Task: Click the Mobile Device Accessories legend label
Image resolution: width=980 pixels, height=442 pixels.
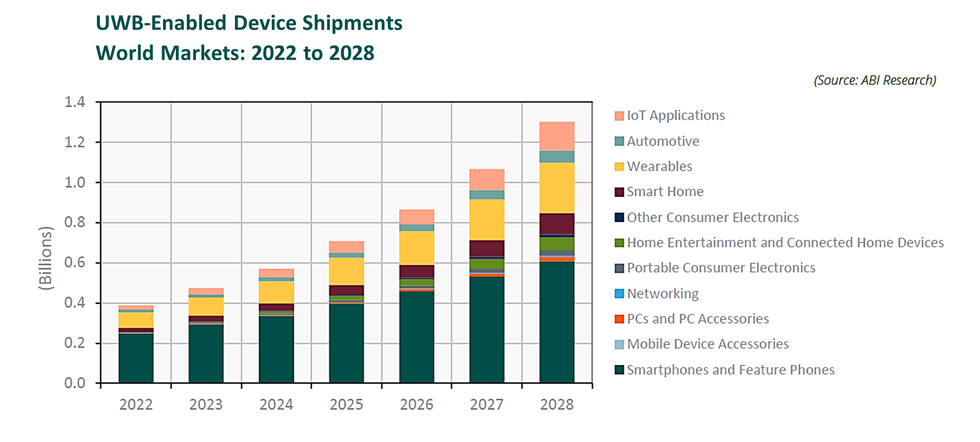Action: point(707,344)
